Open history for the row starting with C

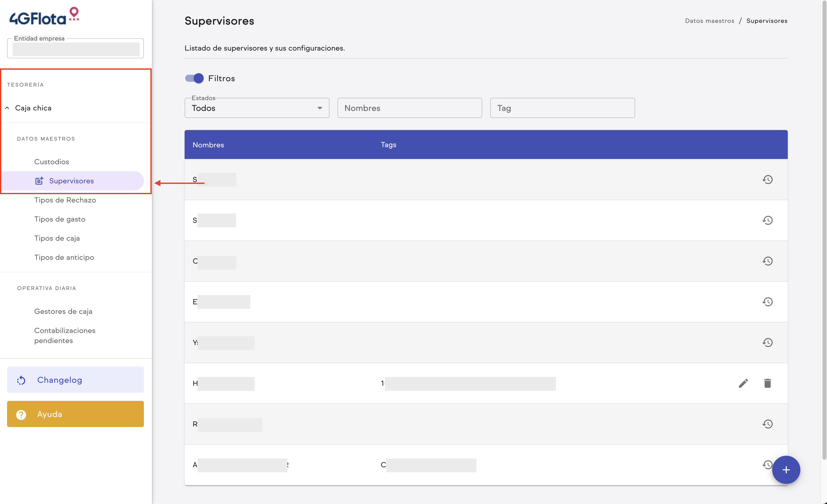click(767, 261)
